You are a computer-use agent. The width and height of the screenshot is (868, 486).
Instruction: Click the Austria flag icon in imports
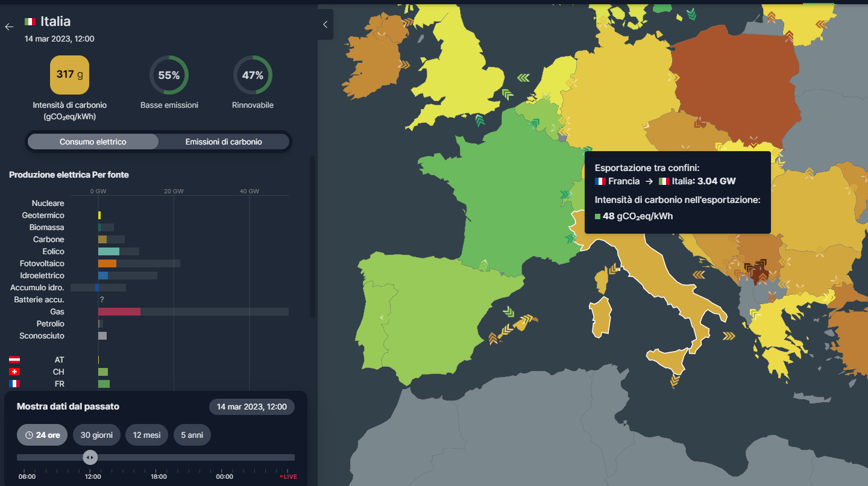point(14,360)
